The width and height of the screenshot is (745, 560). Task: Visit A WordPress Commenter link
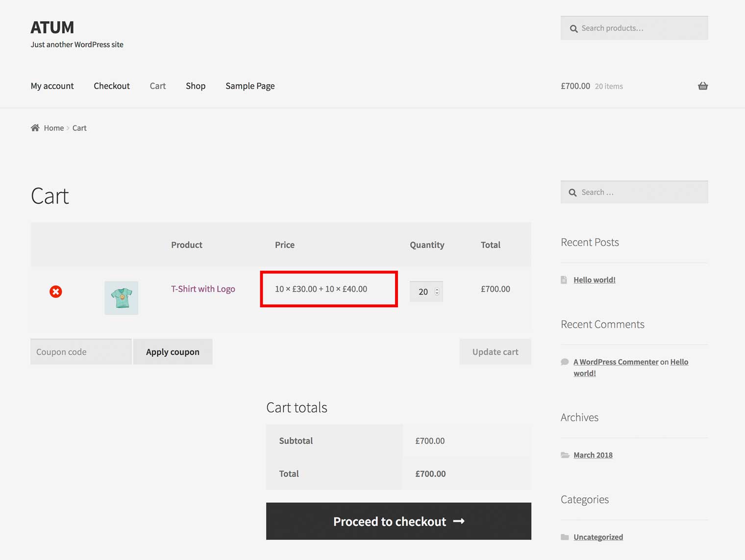coord(616,362)
